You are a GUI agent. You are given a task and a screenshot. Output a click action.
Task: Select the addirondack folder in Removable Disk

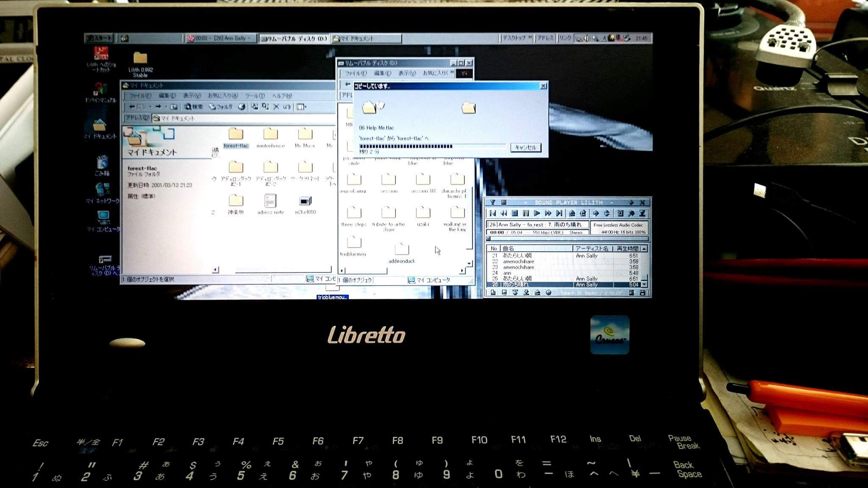(x=402, y=253)
